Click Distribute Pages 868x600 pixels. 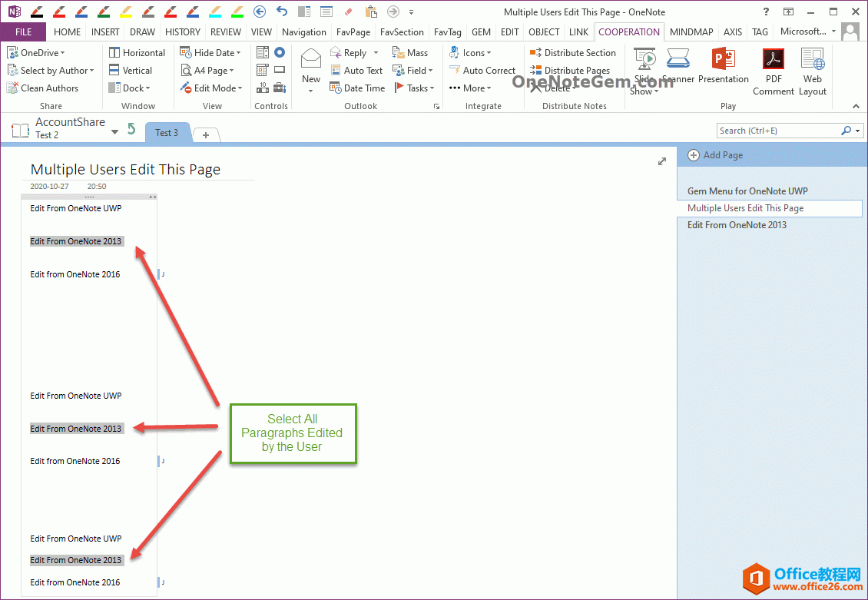click(x=570, y=71)
